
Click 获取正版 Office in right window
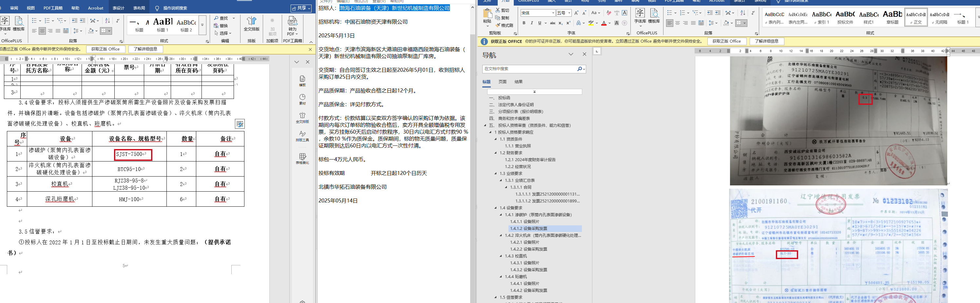(727, 41)
